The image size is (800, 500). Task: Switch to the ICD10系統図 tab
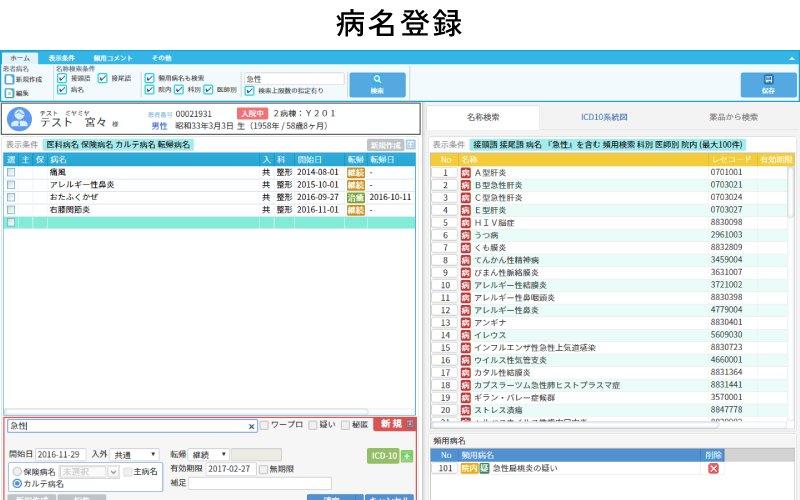pyautogui.click(x=611, y=117)
